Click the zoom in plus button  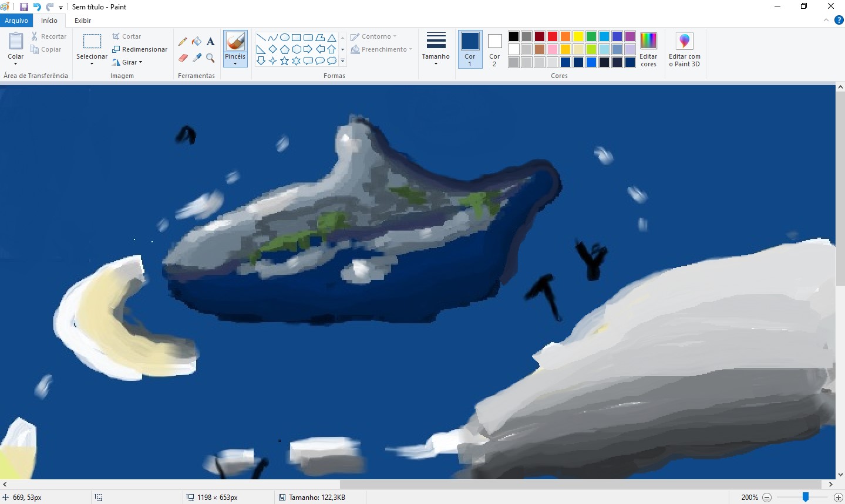[839, 497]
